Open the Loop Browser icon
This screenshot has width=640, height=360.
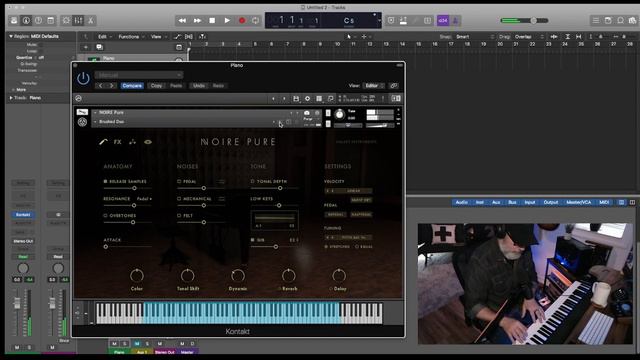tap(620, 20)
